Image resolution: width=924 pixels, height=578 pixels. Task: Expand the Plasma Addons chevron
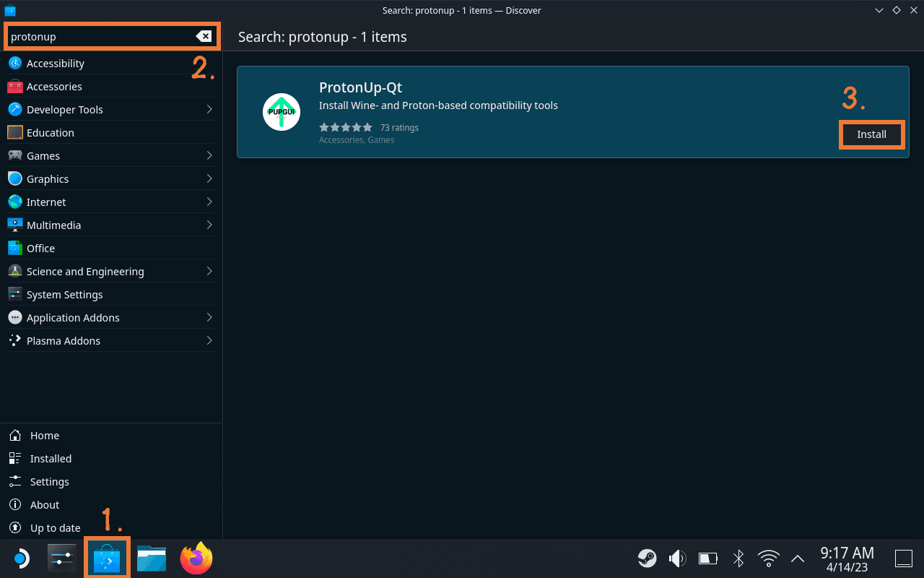(x=209, y=341)
